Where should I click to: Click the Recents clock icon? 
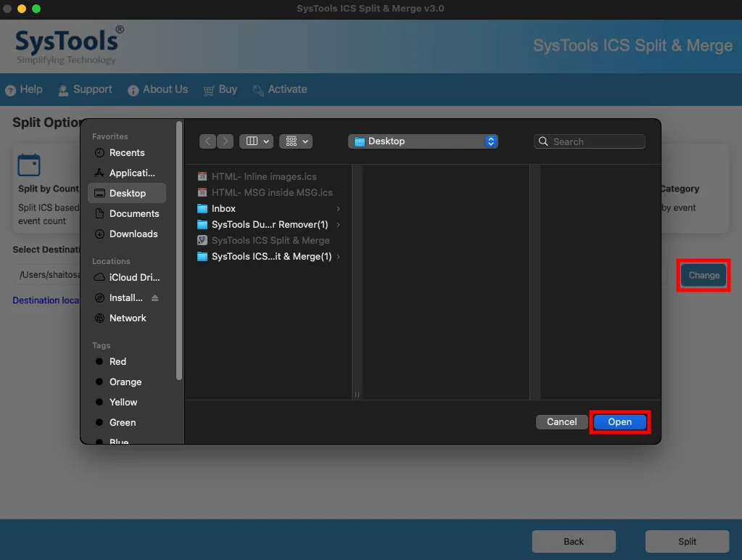(99, 152)
